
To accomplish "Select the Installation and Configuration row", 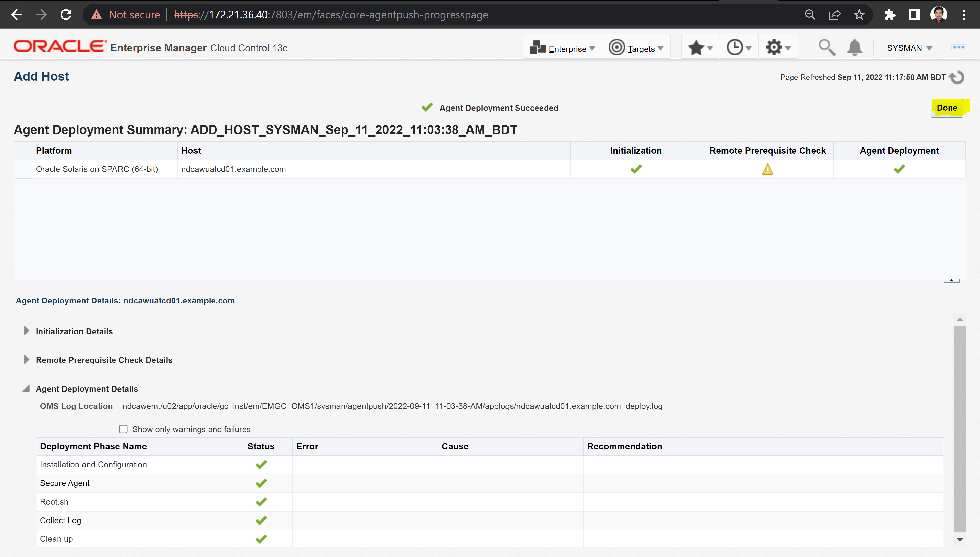I will tap(490, 465).
